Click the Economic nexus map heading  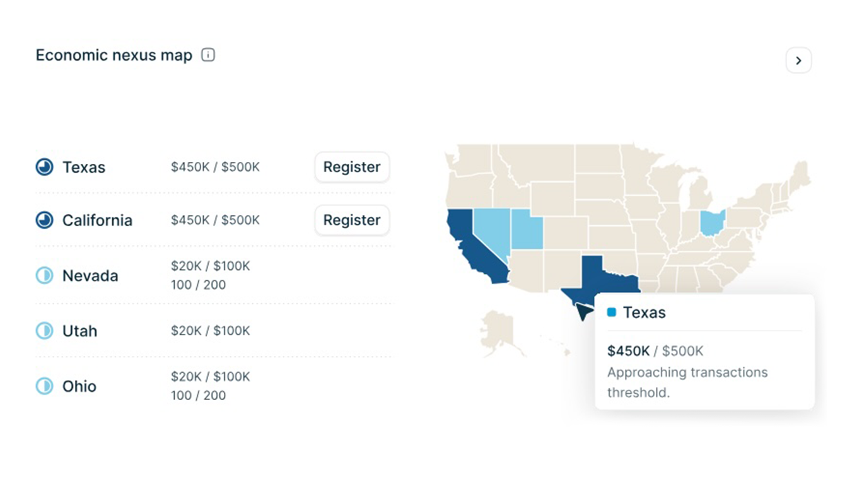(114, 55)
